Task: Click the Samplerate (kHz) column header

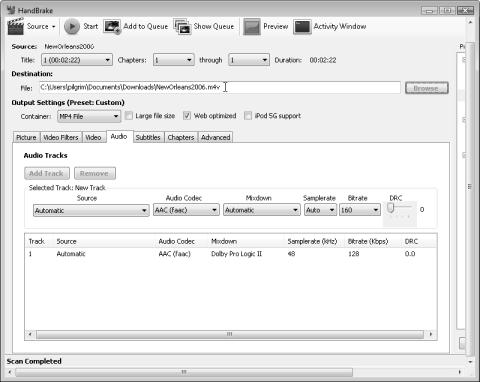Action: pos(312,241)
